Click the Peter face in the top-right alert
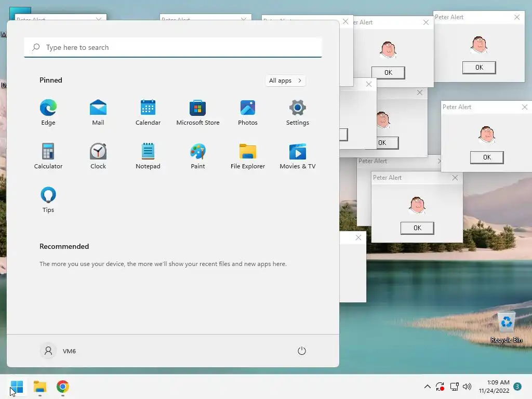Image resolution: width=532 pixels, height=399 pixels. point(479,45)
